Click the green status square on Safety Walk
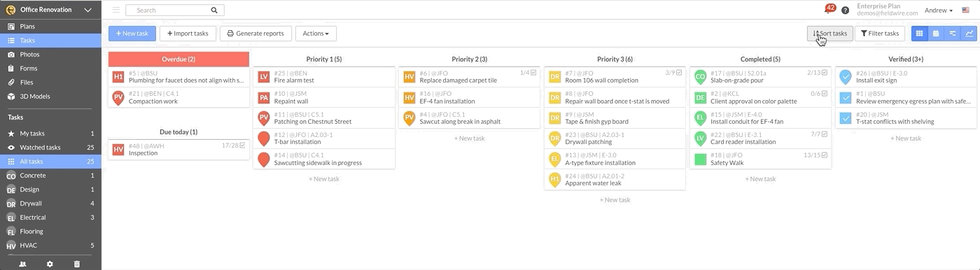980x270 pixels. 700,159
